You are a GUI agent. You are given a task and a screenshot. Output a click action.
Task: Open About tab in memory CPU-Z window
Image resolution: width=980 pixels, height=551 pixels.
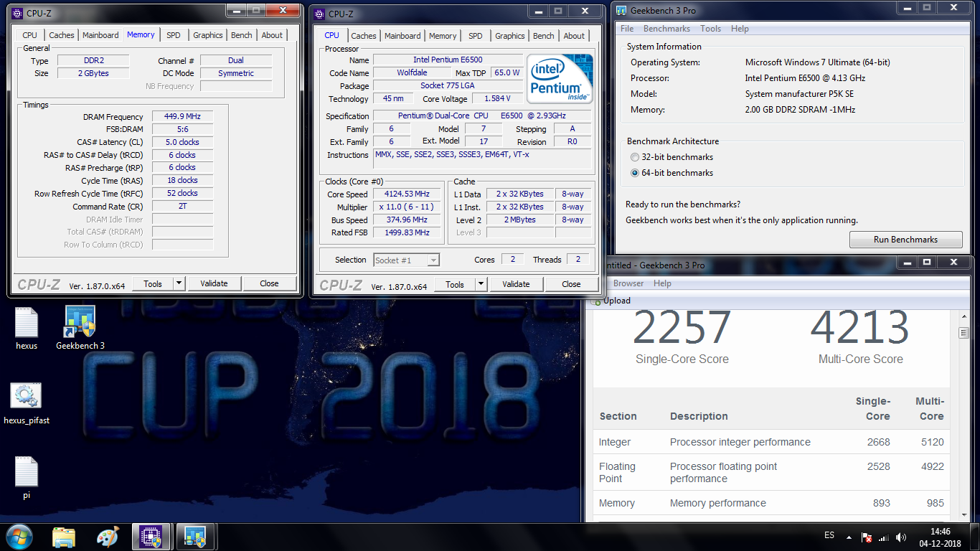[x=272, y=35]
